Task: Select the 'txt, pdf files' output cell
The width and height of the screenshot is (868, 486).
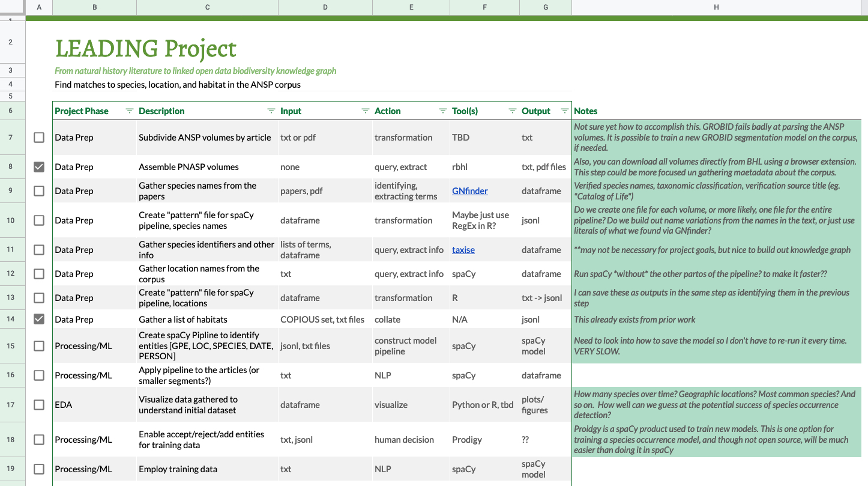Action: click(546, 167)
